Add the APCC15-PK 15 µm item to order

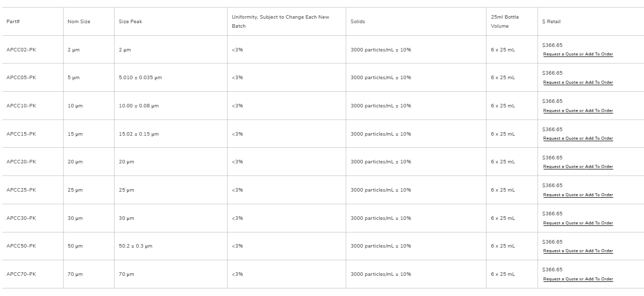(x=578, y=139)
